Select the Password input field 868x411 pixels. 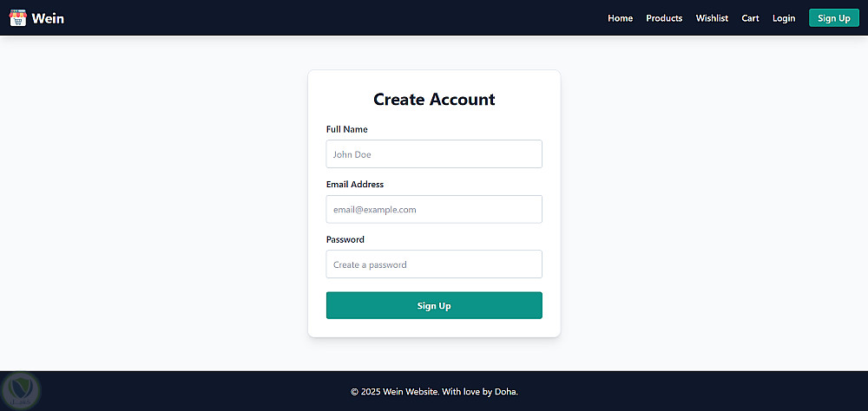(434, 264)
